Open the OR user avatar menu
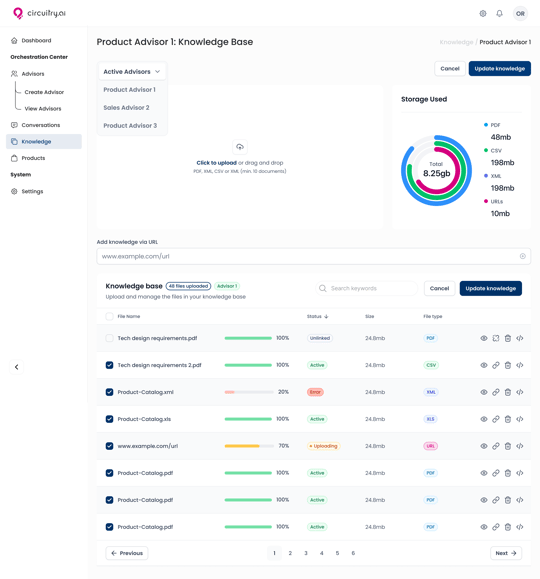The height and width of the screenshot is (579, 540). [x=520, y=14]
